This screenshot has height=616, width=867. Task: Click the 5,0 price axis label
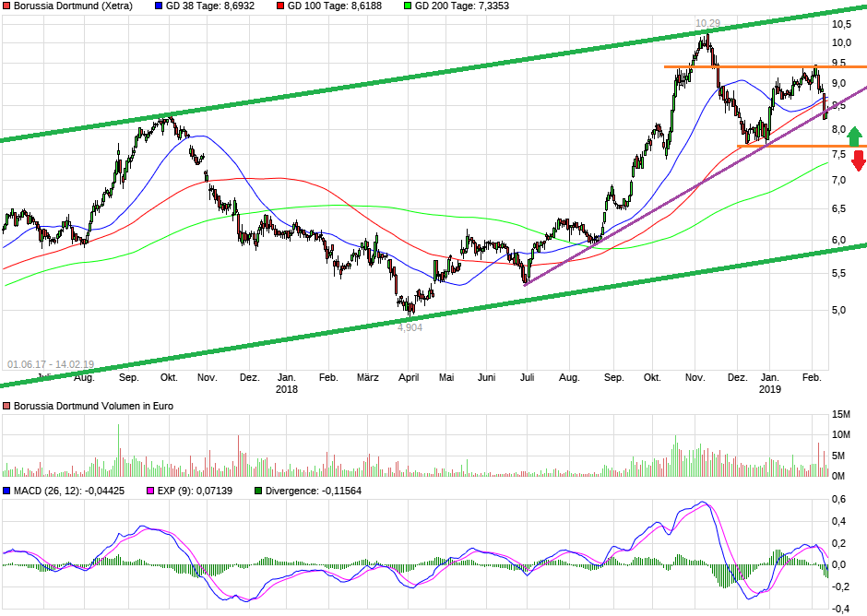point(838,310)
